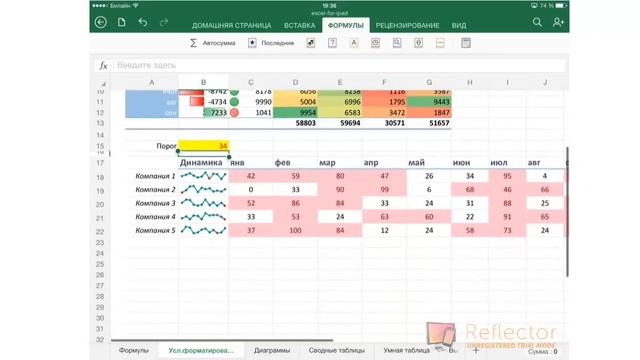
Task: Open the Math functions icon
Action: (418, 43)
